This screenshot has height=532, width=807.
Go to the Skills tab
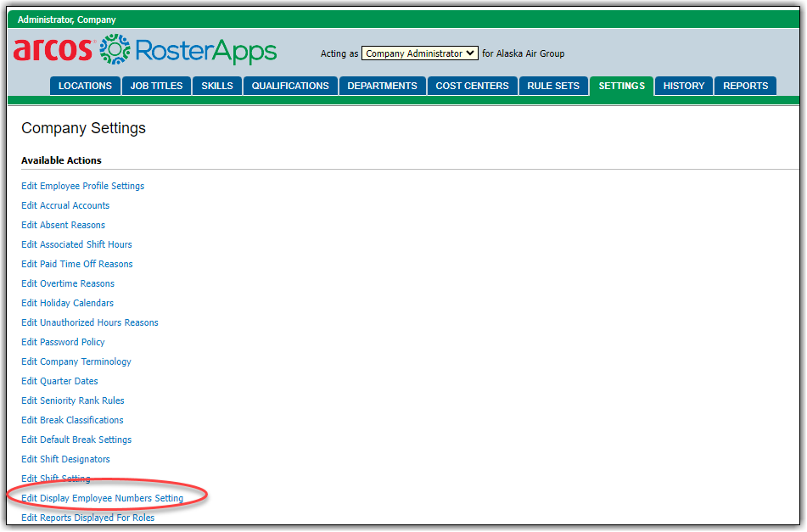pyautogui.click(x=217, y=86)
